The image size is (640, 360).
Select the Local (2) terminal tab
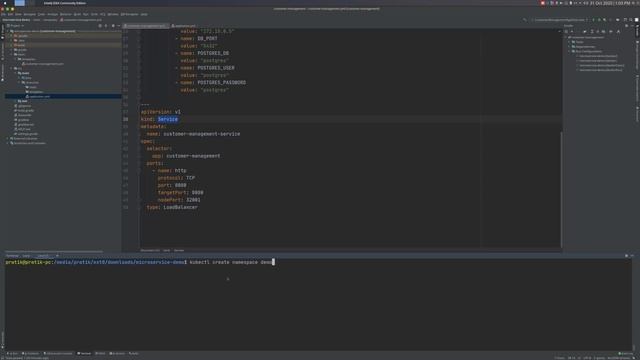43,256
